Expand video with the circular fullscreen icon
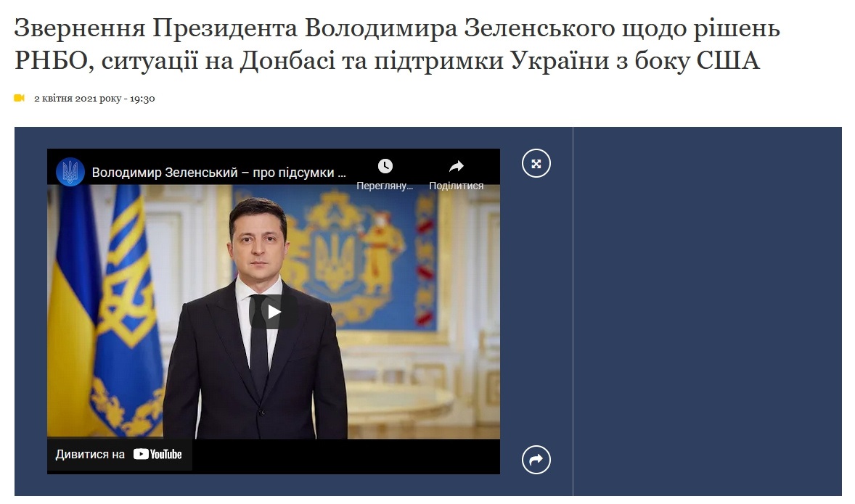The image size is (855, 504). (x=536, y=163)
